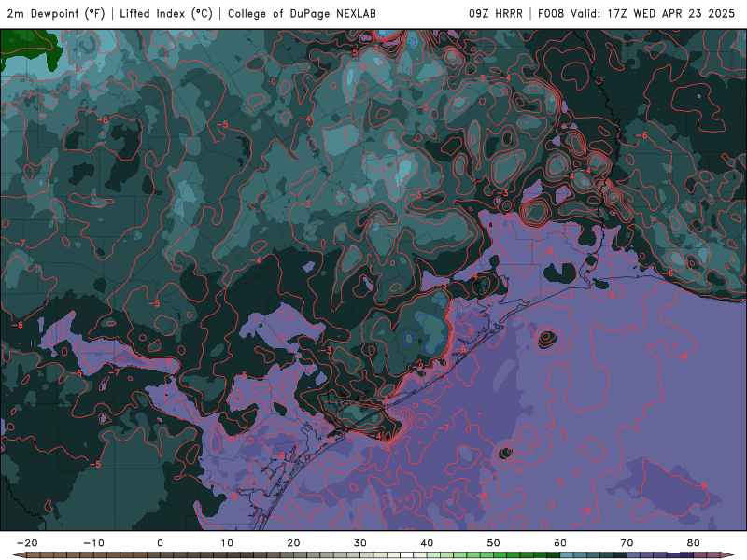Click the -9 lifted index contour label
This screenshot has height=560, width=747.
click(x=701, y=485)
